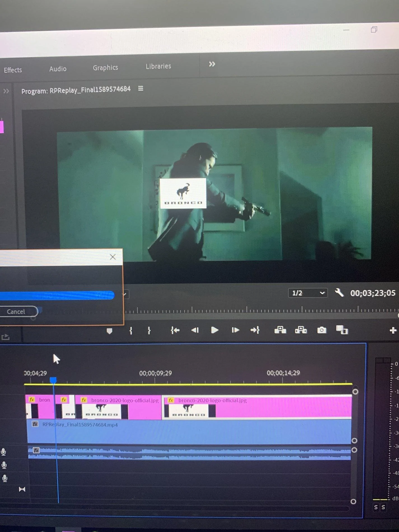Open the Effects workspace tab
Image resolution: width=399 pixels, height=532 pixels.
(x=13, y=70)
